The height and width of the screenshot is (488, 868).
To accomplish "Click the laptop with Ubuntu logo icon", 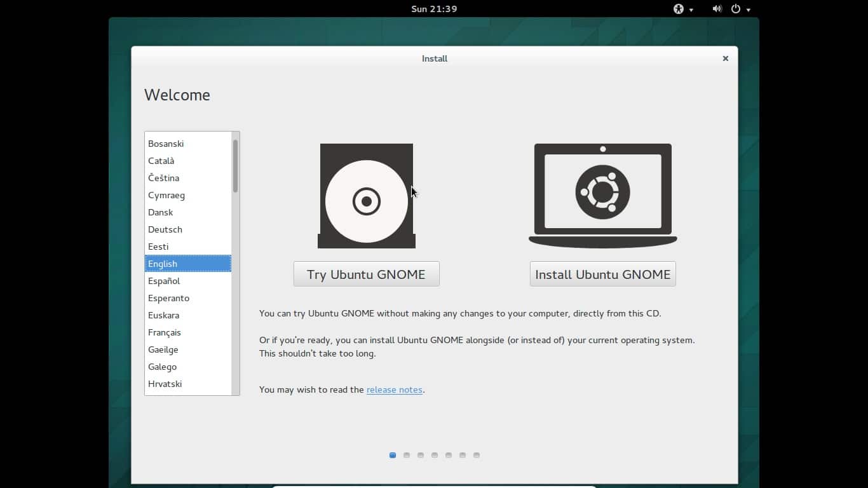I will 602,196.
